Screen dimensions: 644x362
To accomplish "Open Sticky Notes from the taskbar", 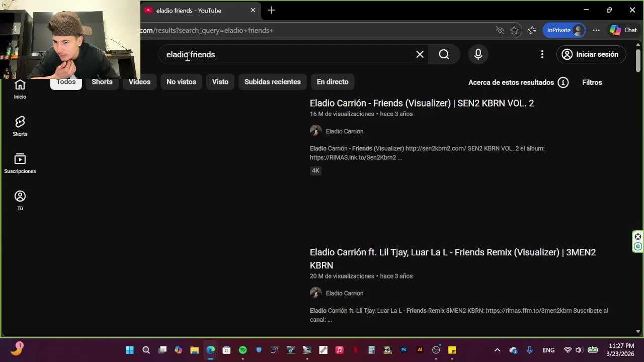I will tap(452, 350).
